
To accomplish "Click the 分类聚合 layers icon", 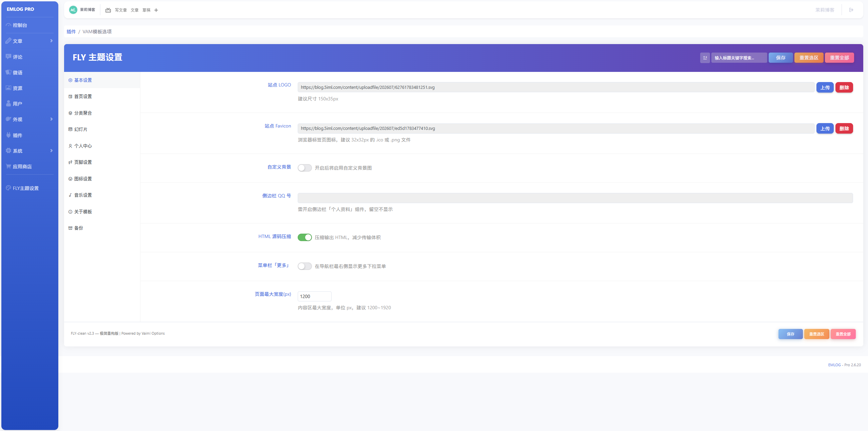I will 70,113.
